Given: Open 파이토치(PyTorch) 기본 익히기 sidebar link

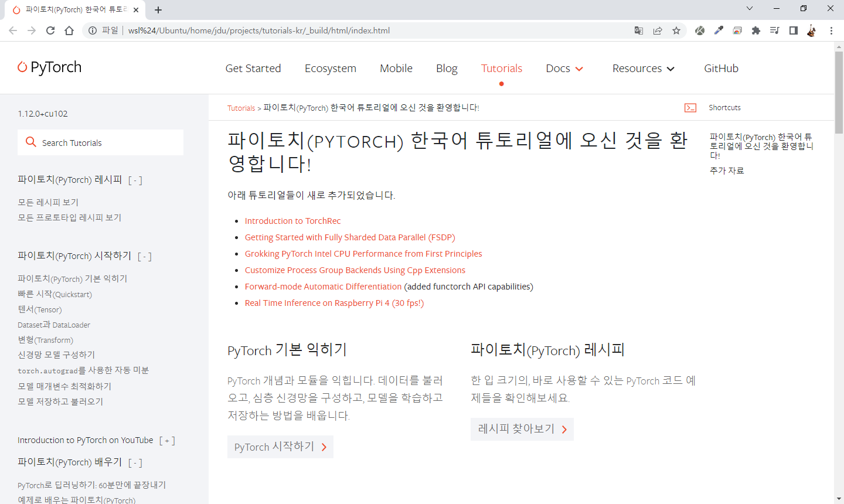Looking at the screenshot, I should [72, 278].
